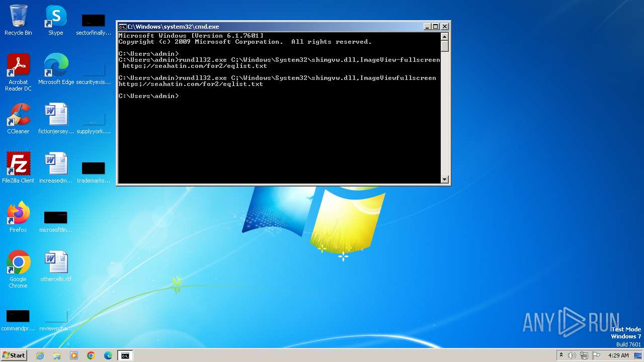Launch CCleaner from the desktop

[x=18, y=119]
